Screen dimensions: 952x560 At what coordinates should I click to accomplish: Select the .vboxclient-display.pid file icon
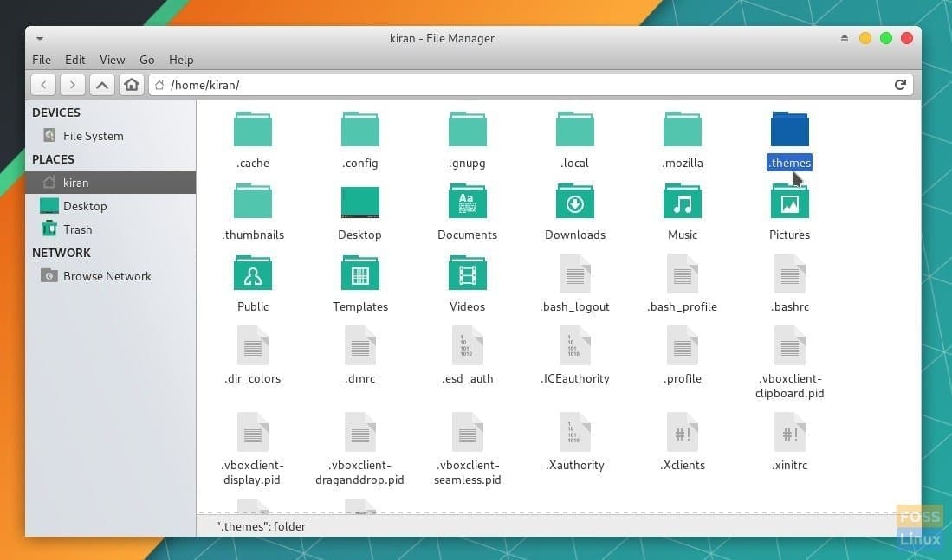tap(253, 432)
